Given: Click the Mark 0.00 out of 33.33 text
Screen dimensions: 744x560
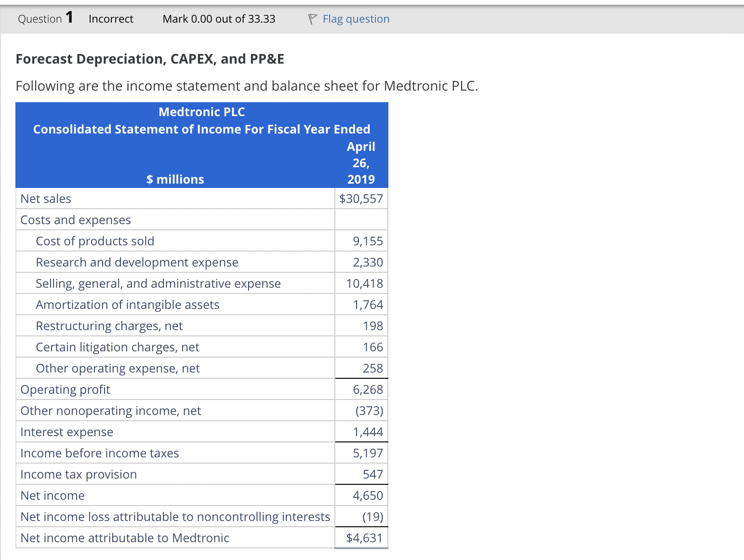Looking at the screenshot, I should click(219, 19).
